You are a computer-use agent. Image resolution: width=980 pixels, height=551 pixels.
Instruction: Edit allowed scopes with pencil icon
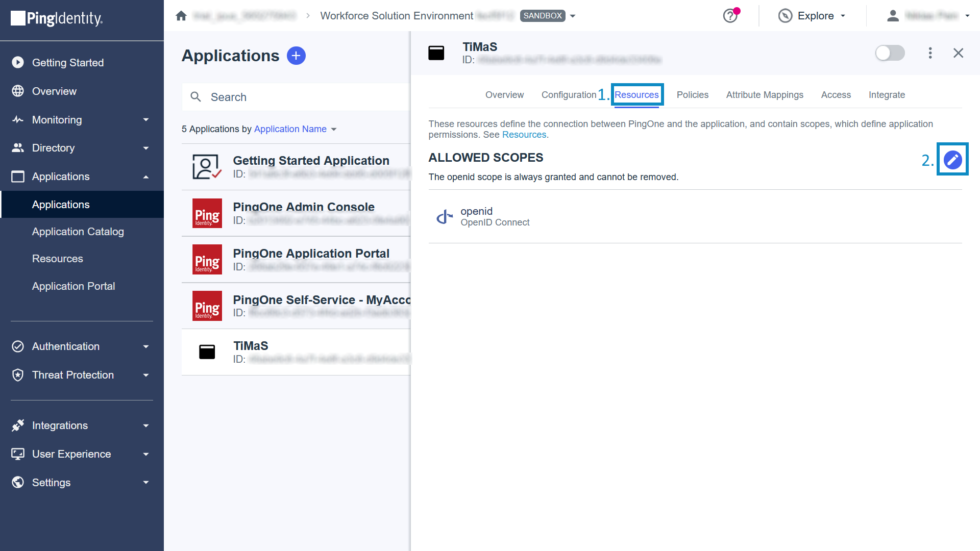pos(952,160)
